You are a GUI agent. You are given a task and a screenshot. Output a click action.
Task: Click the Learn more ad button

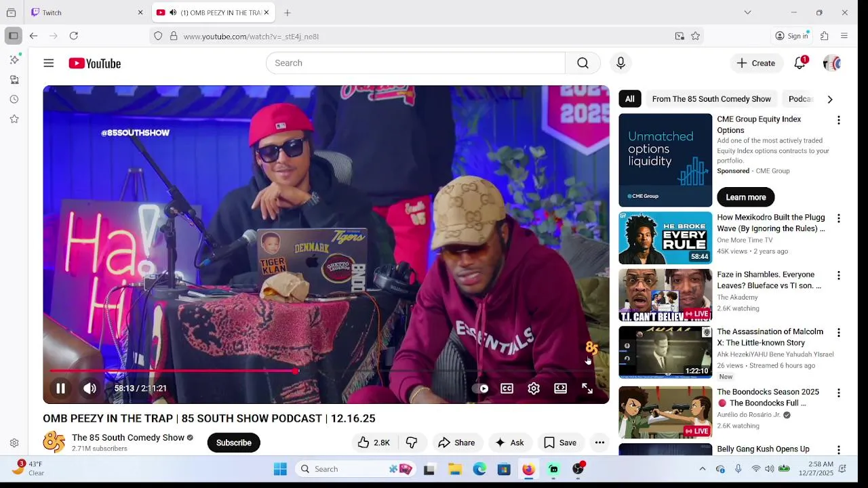(x=746, y=197)
